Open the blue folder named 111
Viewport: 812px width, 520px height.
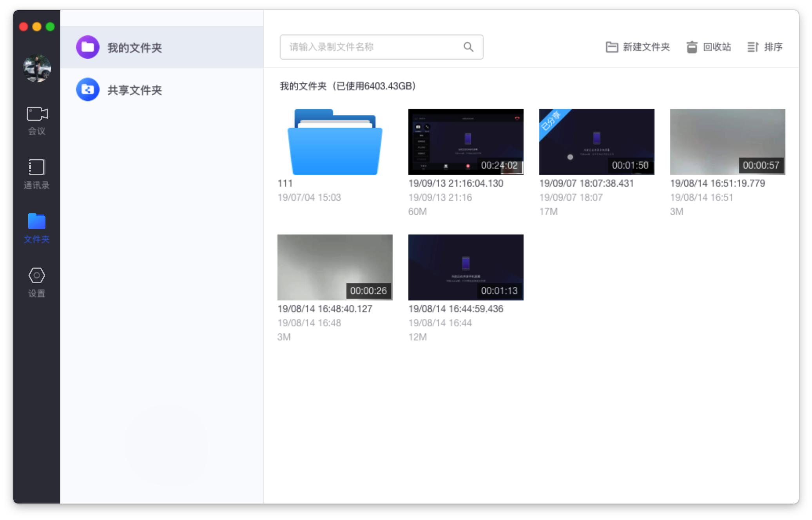click(x=335, y=142)
